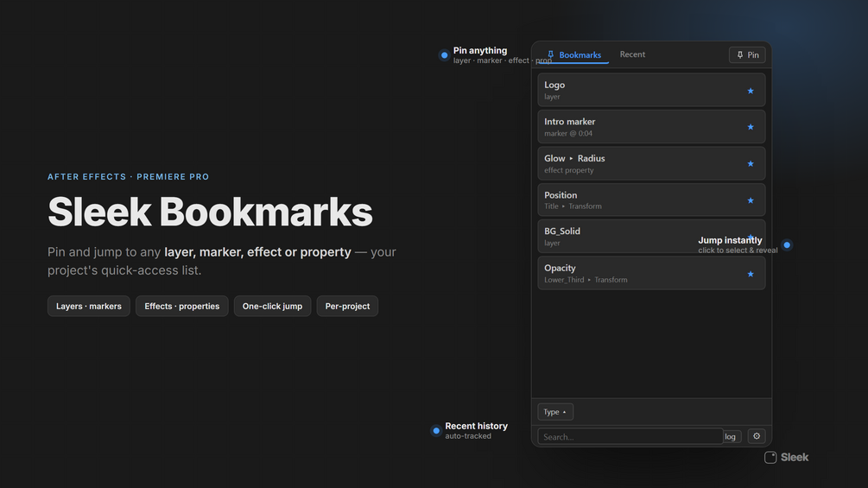Image resolution: width=868 pixels, height=488 pixels.
Task: Toggle the Position bookmark star
Action: point(750,200)
